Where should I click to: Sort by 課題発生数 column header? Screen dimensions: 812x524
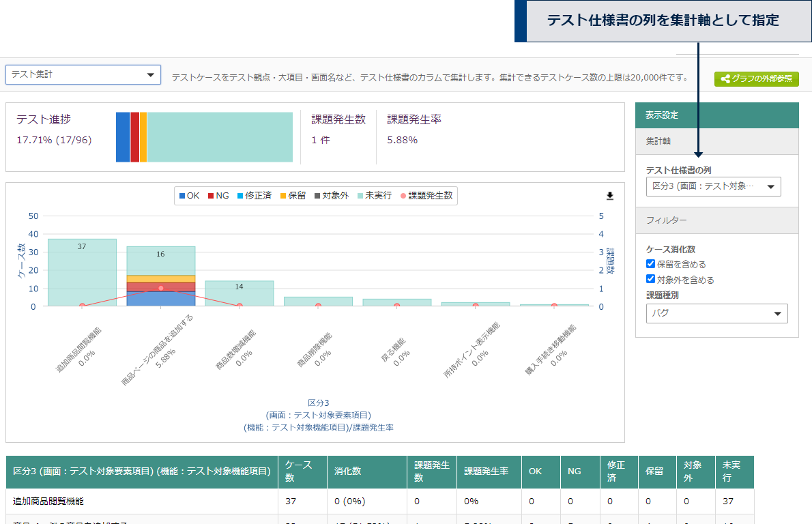coord(431,471)
